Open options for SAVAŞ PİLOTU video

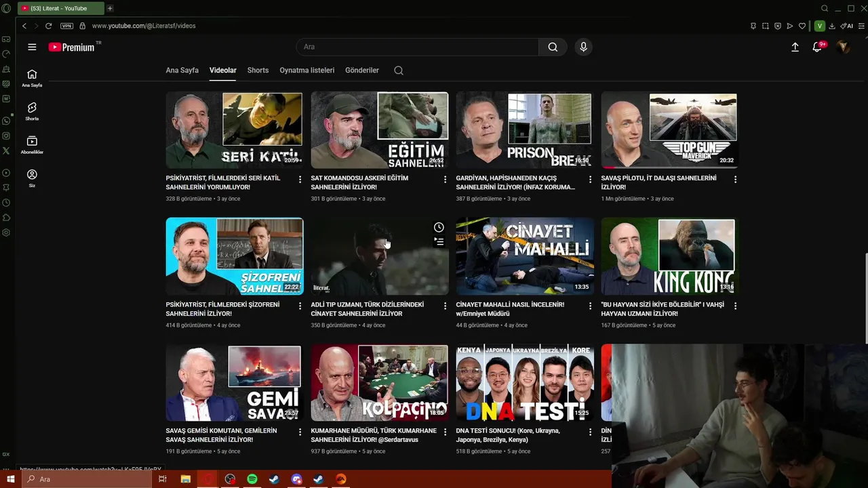pos(735,179)
